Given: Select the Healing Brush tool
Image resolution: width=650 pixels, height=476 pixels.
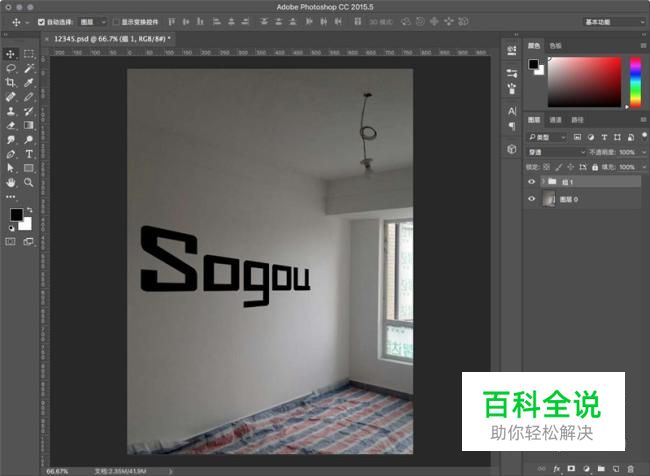Looking at the screenshot, I should click(x=10, y=97).
